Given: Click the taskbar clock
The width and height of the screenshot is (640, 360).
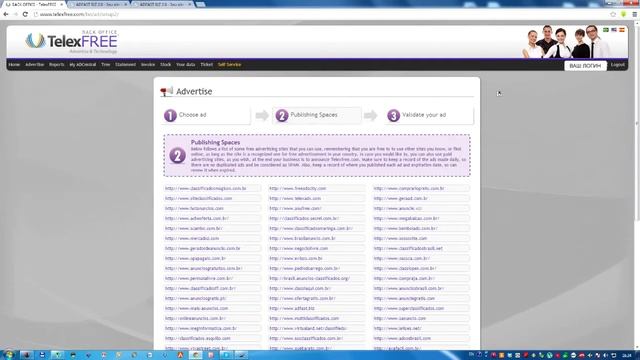Looking at the screenshot, I should (x=627, y=355).
